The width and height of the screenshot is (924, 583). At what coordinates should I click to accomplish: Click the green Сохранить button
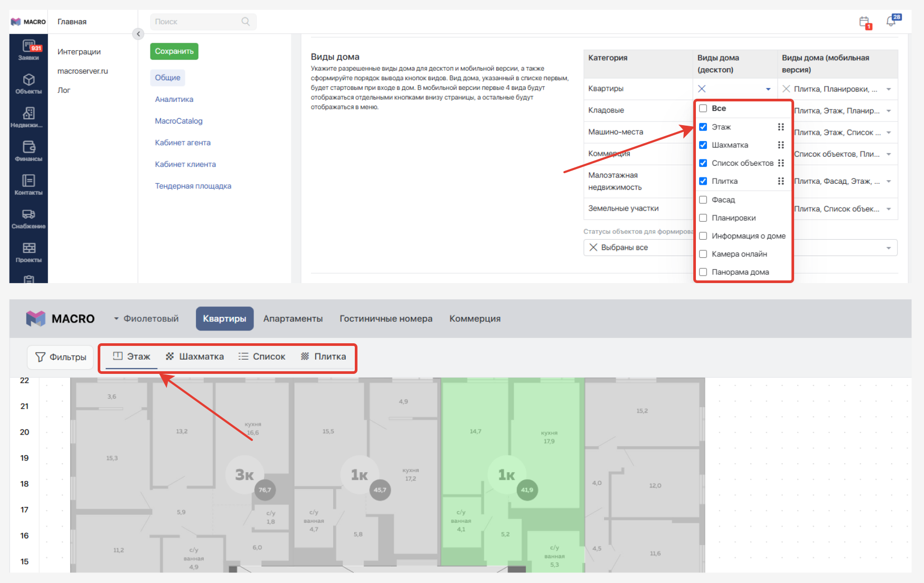click(174, 51)
